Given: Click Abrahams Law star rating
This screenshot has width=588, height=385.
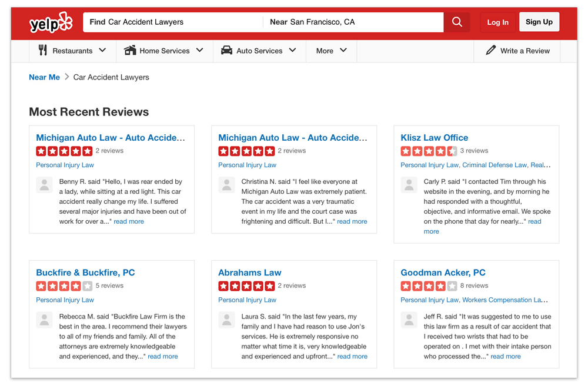Looking at the screenshot, I should (x=246, y=286).
